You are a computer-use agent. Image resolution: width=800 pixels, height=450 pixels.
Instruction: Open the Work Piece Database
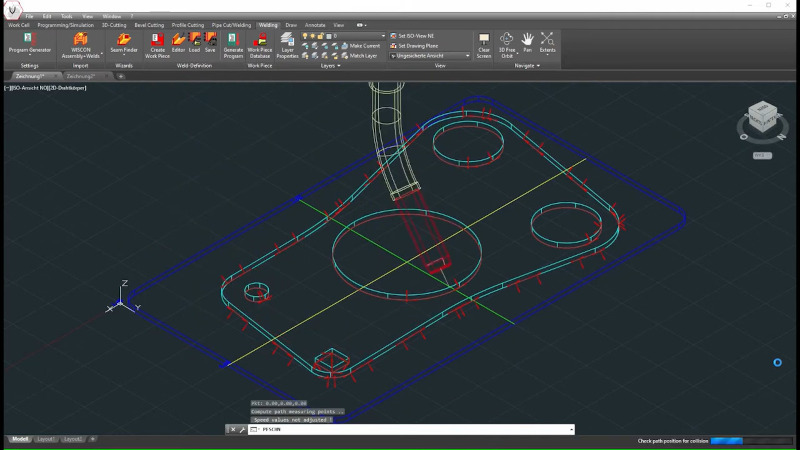tap(260, 45)
